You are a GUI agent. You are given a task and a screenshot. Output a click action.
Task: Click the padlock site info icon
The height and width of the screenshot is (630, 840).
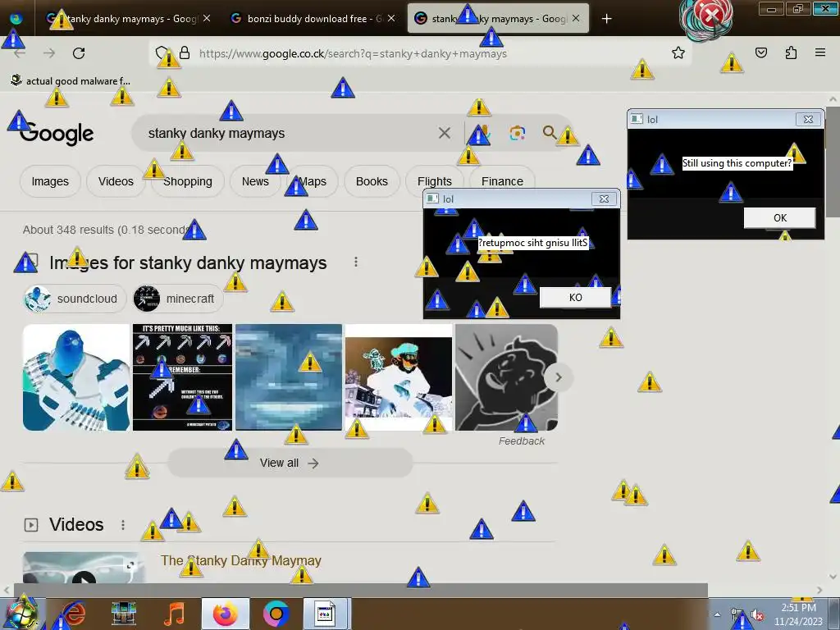185,53
